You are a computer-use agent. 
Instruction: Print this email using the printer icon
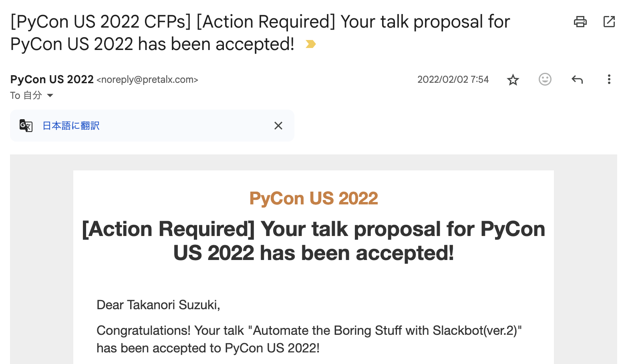click(580, 22)
